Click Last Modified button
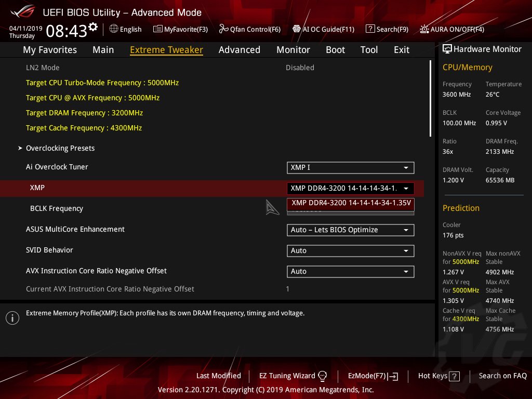532x399 pixels. click(x=218, y=376)
